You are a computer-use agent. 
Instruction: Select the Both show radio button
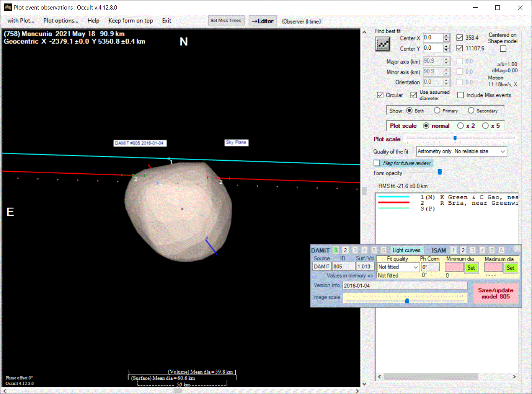tap(409, 111)
